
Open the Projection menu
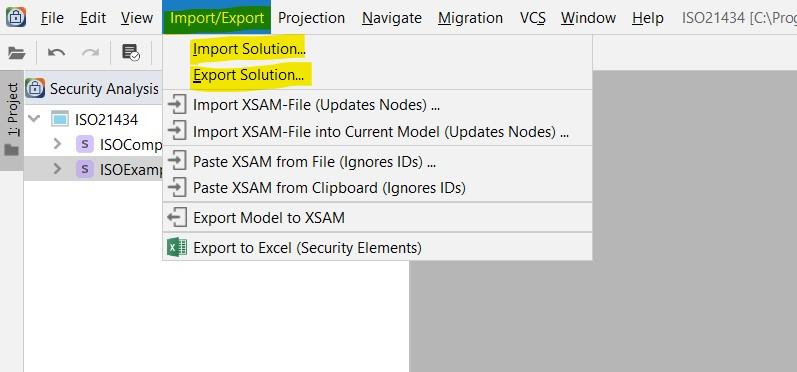pos(312,18)
